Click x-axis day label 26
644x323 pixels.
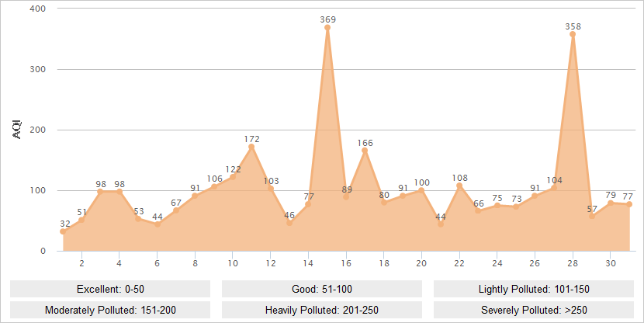point(535,263)
